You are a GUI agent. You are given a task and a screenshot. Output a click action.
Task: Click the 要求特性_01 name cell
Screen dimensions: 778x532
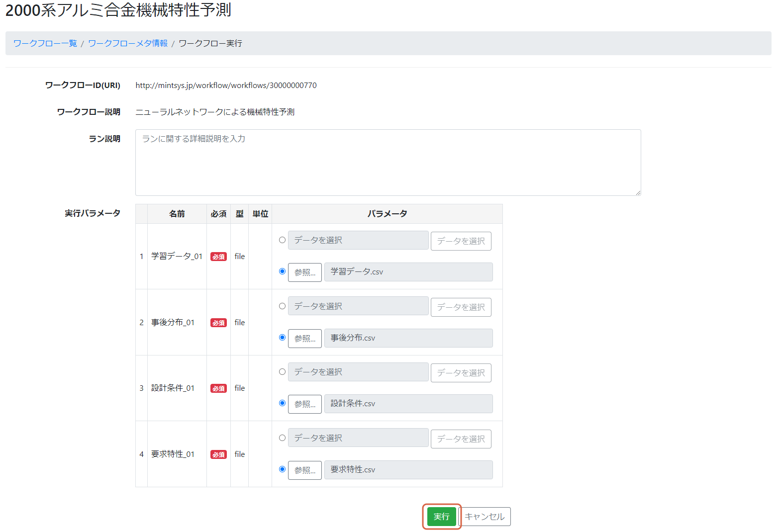tap(177, 454)
